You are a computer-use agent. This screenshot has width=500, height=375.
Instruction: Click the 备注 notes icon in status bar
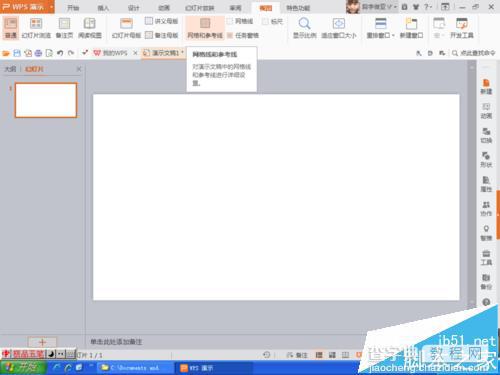[298, 355]
